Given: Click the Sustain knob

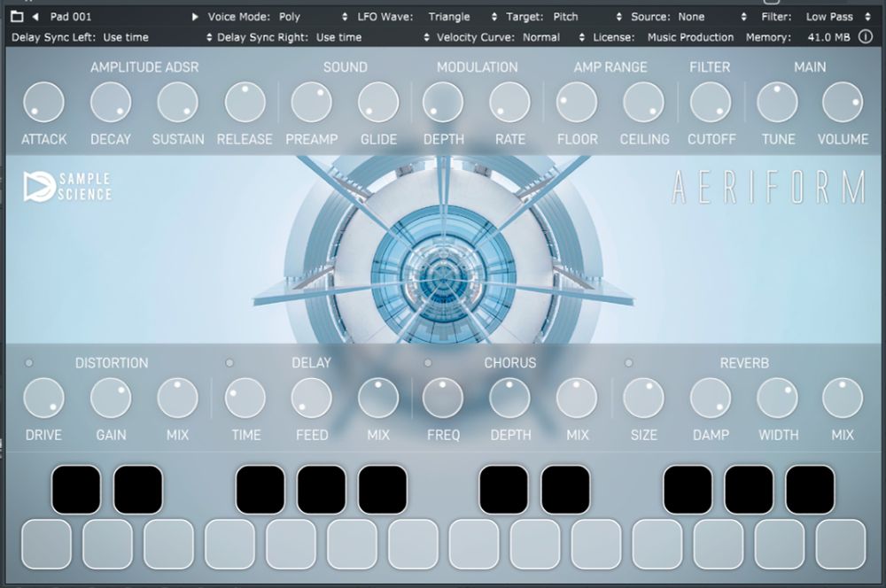Looking at the screenshot, I should [177, 102].
